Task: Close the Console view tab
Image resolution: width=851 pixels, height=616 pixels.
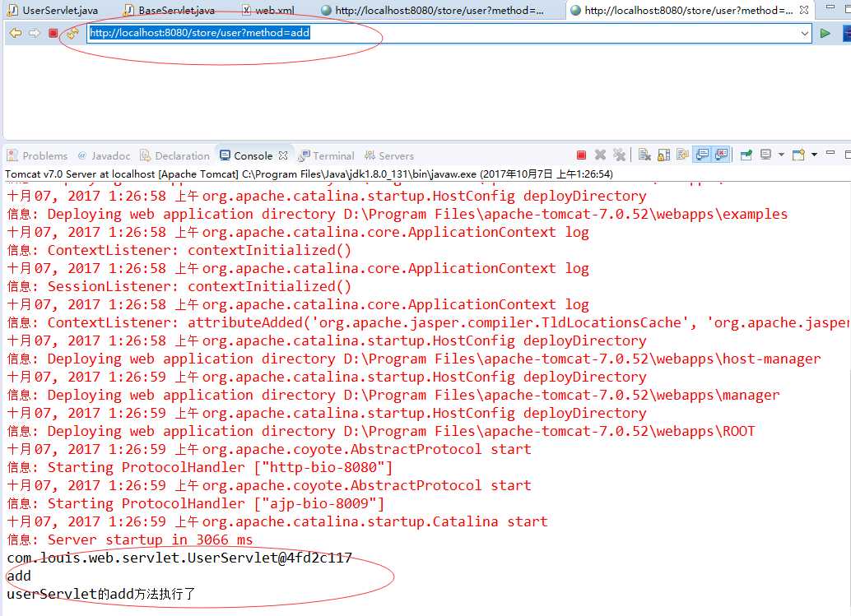Action: [x=283, y=155]
